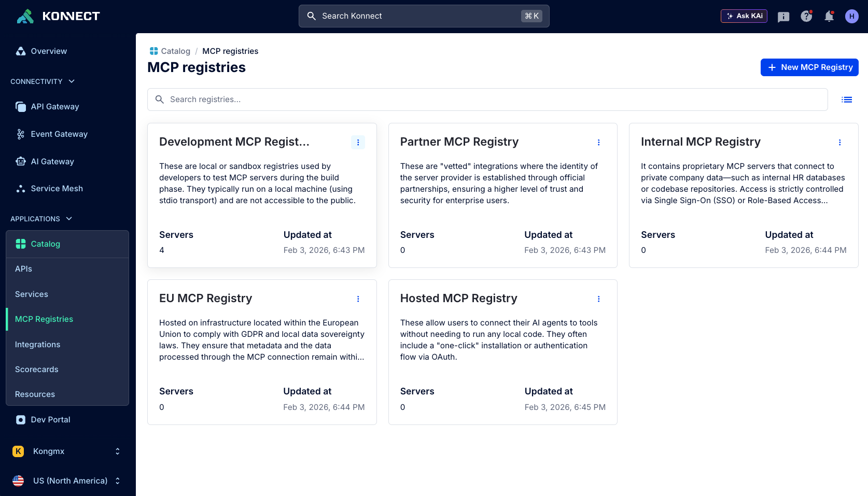Go to Scorecards in sidebar
This screenshot has width=868, height=496.
pyautogui.click(x=37, y=370)
